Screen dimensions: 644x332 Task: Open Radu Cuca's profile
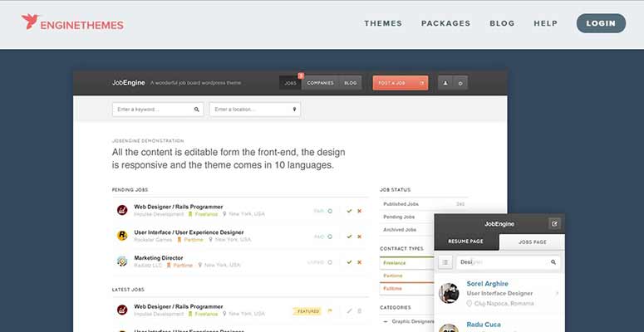(x=484, y=325)
